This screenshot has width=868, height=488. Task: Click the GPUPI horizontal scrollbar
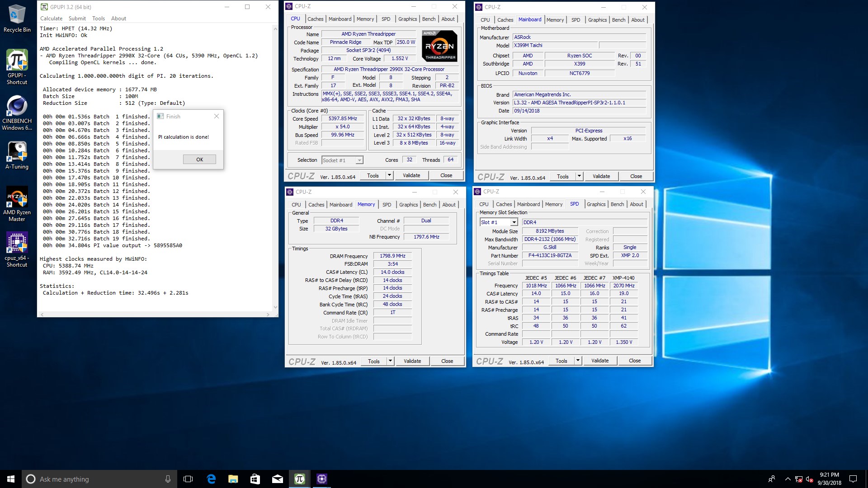tap(155, 314)
